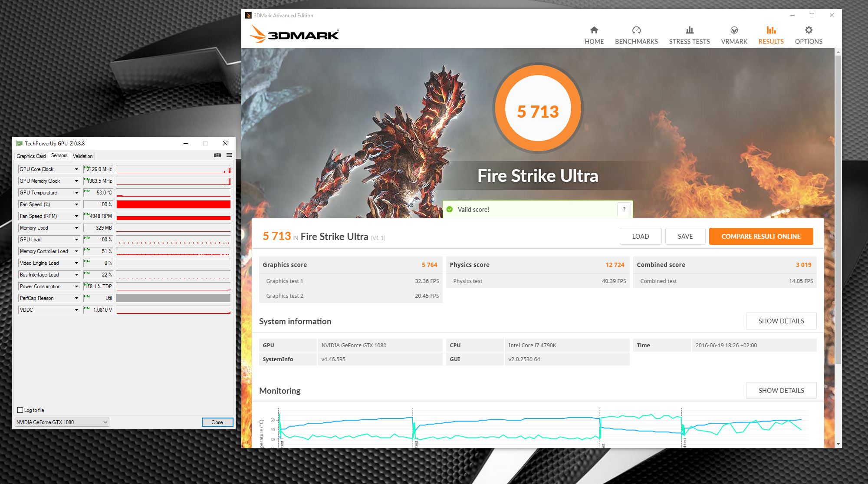Open the VRMark icon
This screenshot has height=484, width=868.
click(x=734, y=30)
